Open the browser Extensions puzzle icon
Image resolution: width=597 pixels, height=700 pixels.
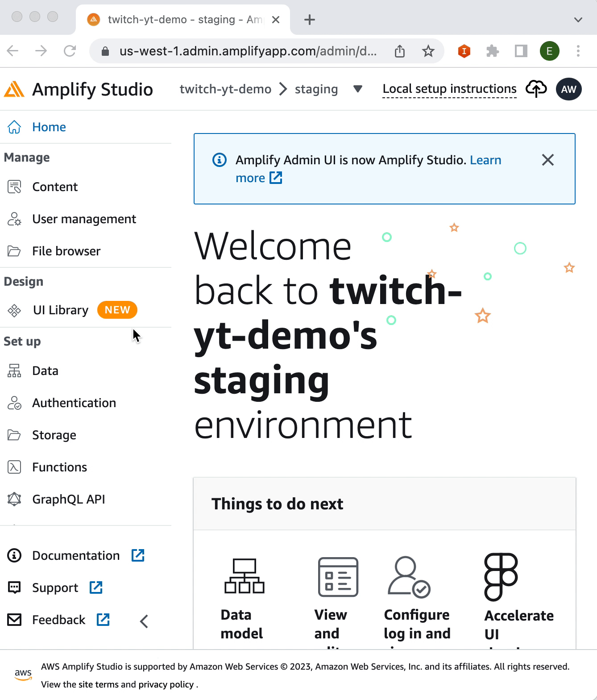pyautogui.click(x=493, y=51)
